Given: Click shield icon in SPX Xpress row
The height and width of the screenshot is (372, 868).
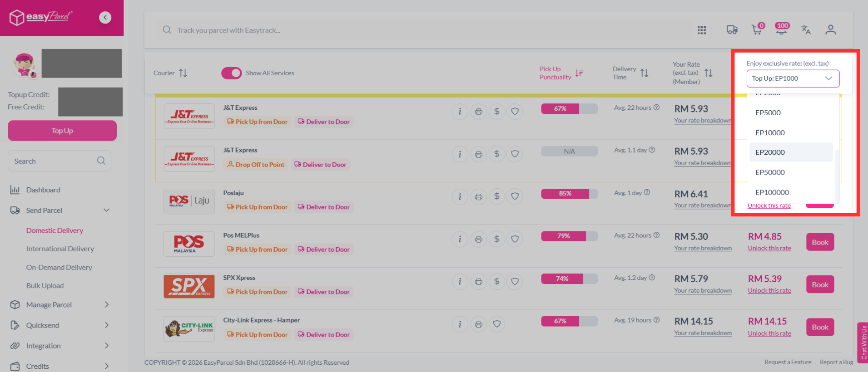Looking at the screenshot, I should coord(515,282).
